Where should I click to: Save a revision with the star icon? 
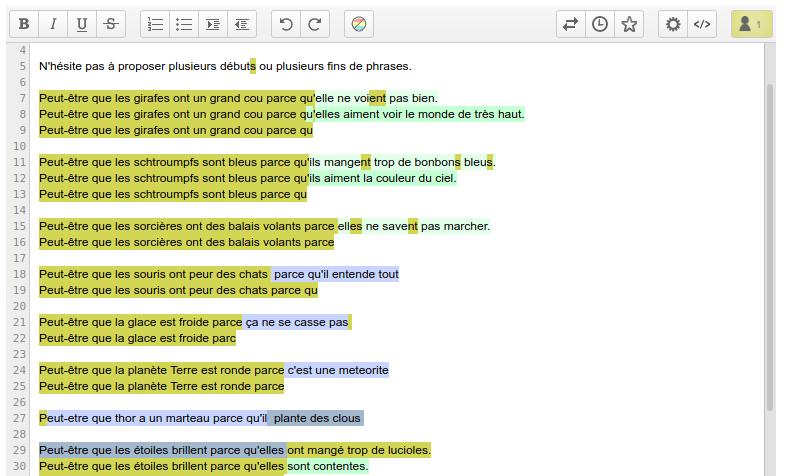click(x=629, y=24)
